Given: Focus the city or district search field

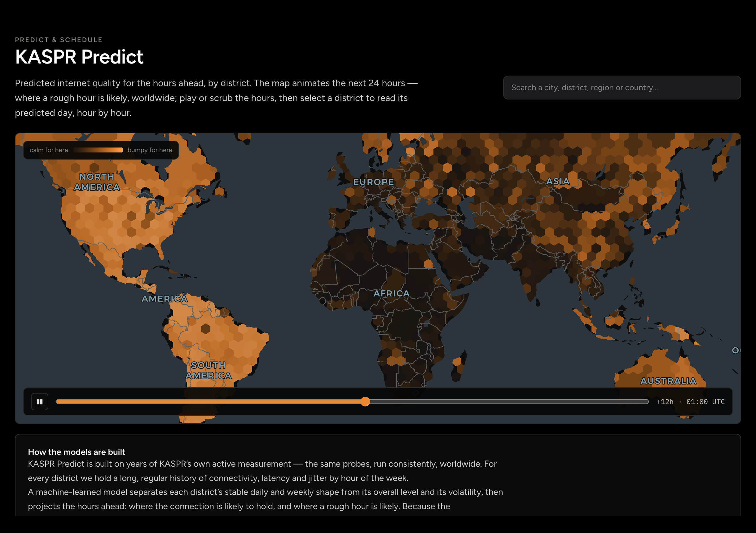Looking at the screenshot, I should 622,88.
